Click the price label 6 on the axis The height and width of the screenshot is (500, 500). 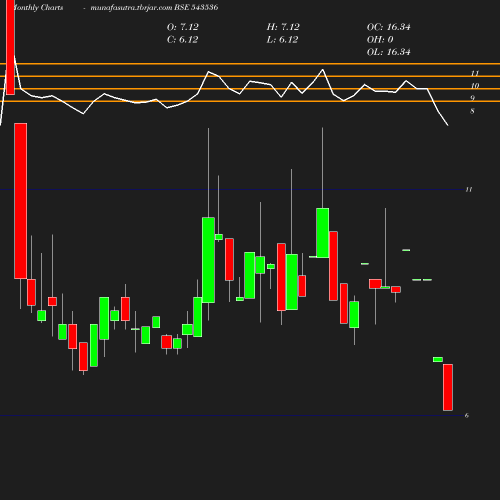pyautogui.click(x=467, y=416)
